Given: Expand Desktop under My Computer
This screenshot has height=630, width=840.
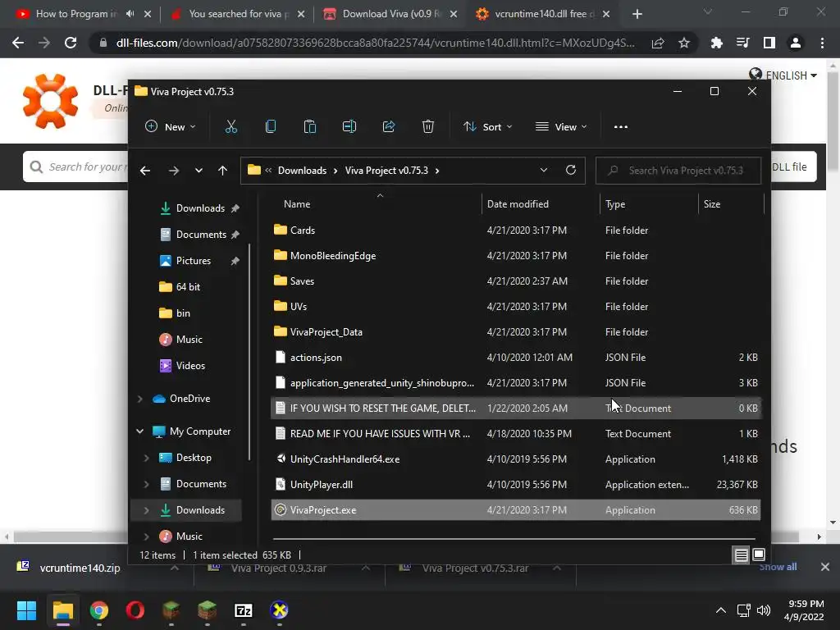Looking at the screenshot, I should 146,458.
